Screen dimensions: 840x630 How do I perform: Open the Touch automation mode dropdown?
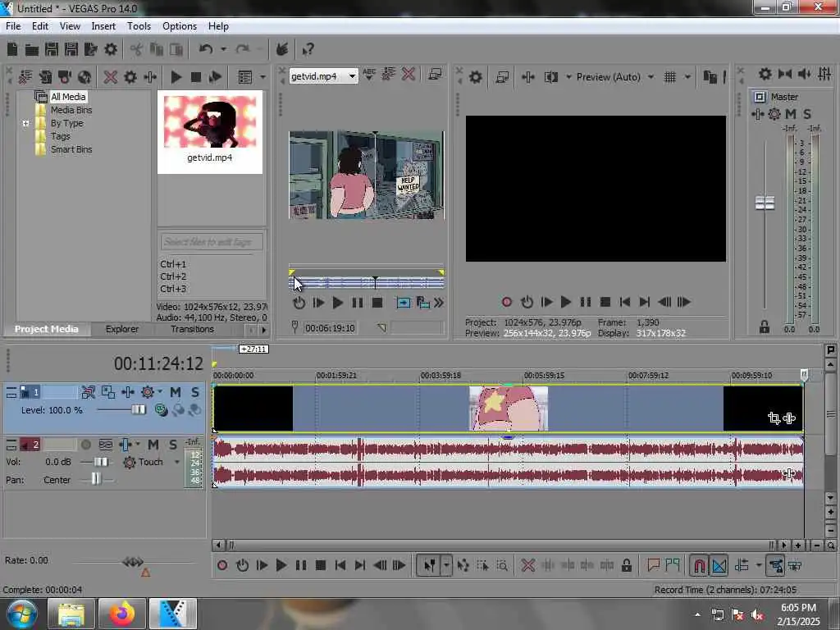point(177,463)
